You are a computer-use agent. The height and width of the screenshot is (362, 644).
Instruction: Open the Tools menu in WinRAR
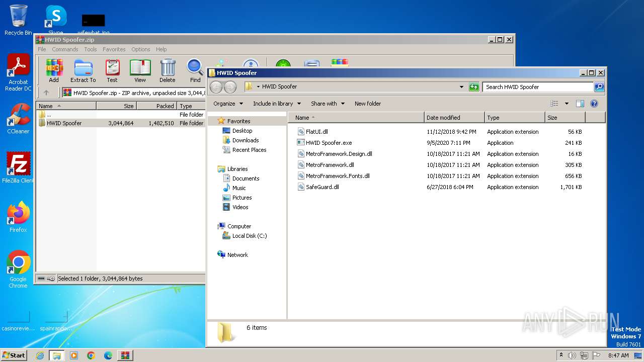pyautogui.click(x=91, y=49)
